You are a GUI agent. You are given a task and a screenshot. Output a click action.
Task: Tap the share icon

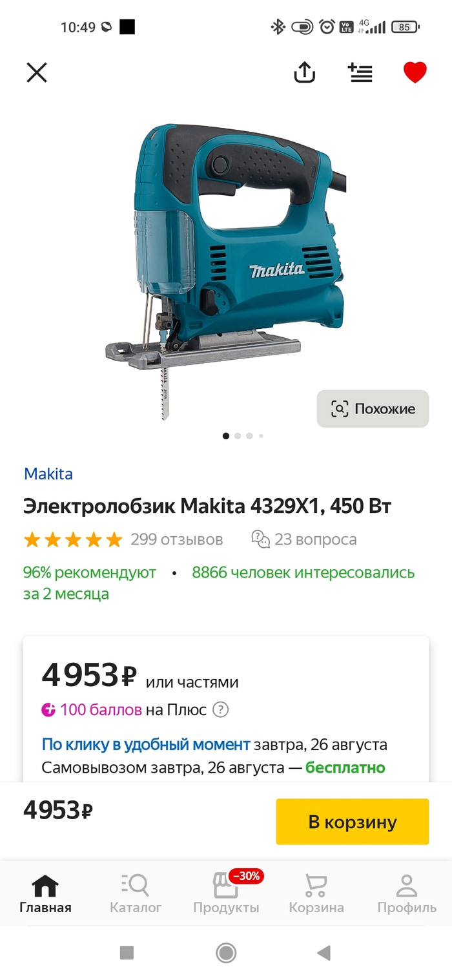[304, 72]
